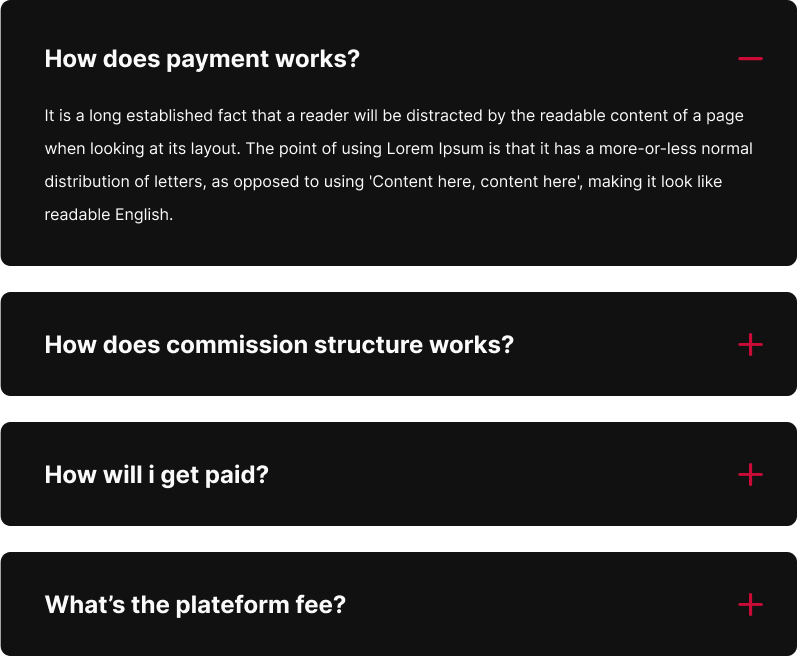Collapse the payment answer with the minus icon
This screenshot has height=656, width=797.
coord(750,59)
